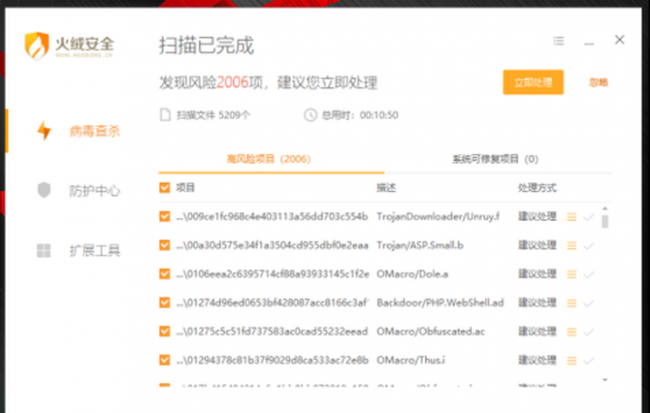The height and width of the screenshot is (413, 650).
Task: Click the 扫描文件 5209个 text
Action: (213, 115)
